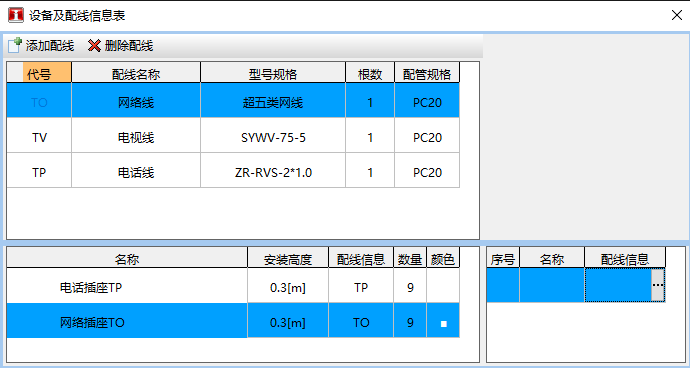Click the 添加配线 add-wiring icon
This screenshot has width=690, height=368.
click(x=15, y=45)
